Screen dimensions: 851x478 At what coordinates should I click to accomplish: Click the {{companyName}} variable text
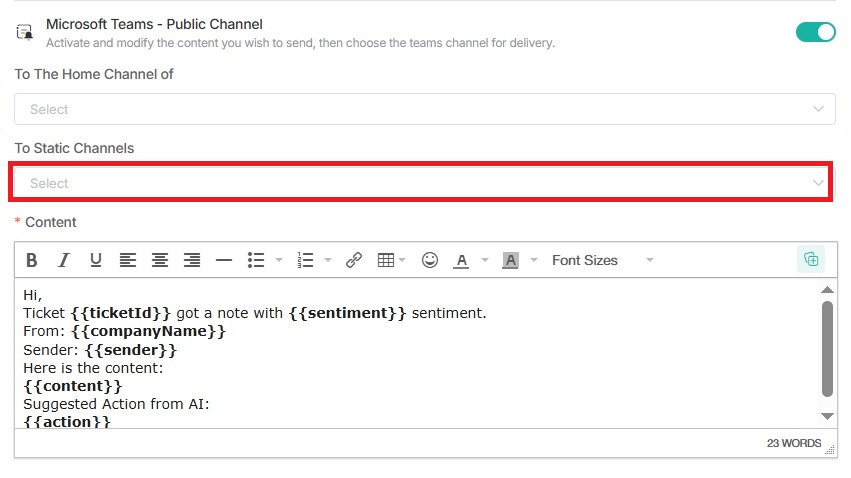pos(148,332)
